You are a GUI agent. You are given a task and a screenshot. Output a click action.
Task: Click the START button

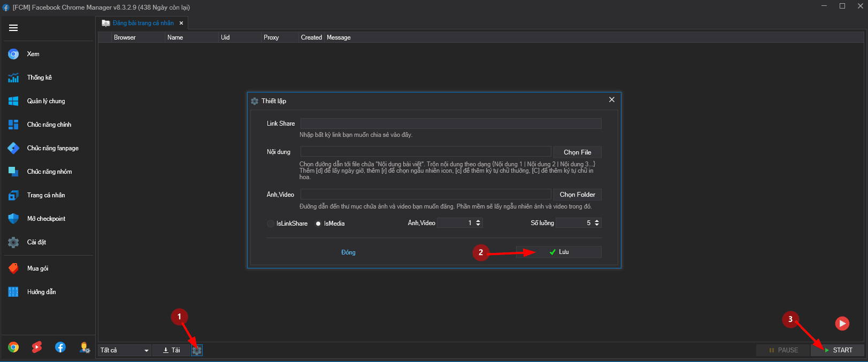point(838,350)
